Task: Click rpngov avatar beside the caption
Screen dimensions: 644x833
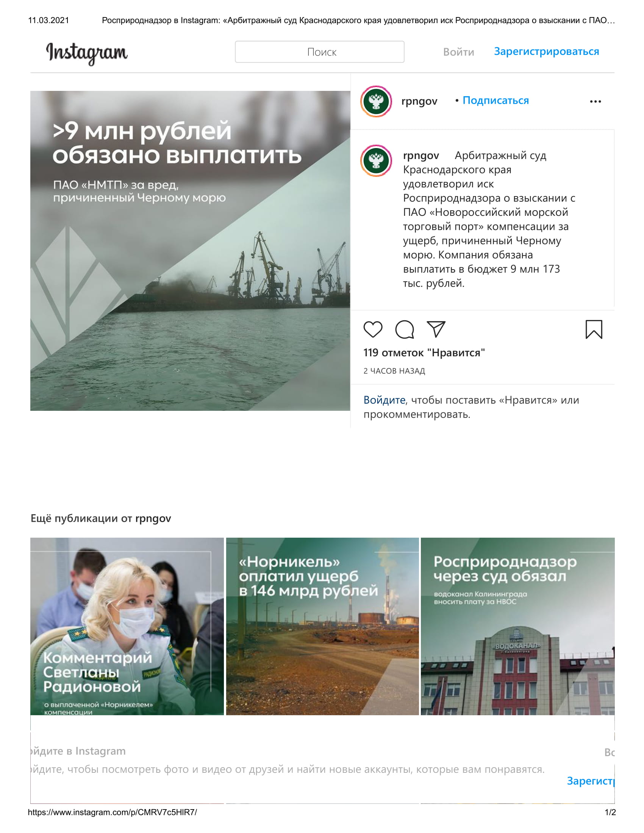Action: click(376, 161)
